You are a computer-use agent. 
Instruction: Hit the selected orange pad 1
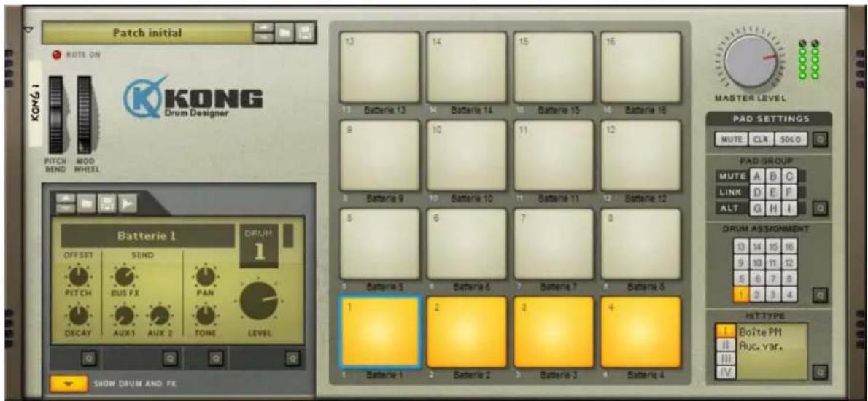tap(380, 332)
